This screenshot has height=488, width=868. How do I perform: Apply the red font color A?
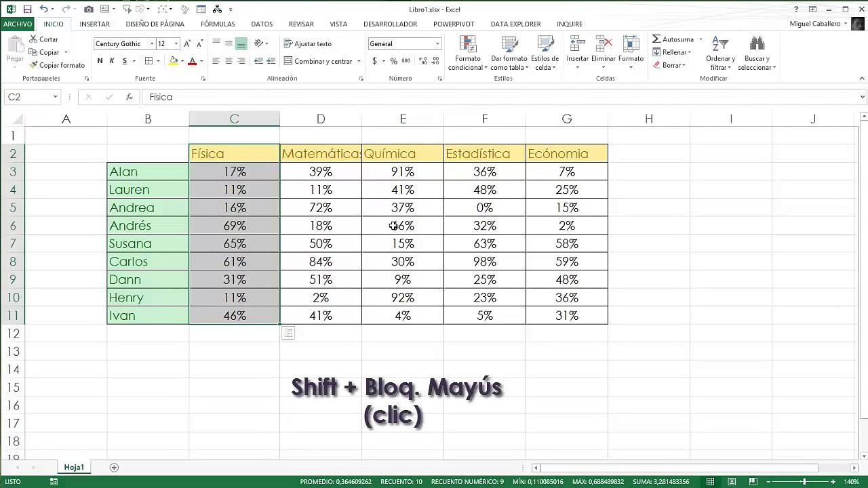click(x=193, y=61)
